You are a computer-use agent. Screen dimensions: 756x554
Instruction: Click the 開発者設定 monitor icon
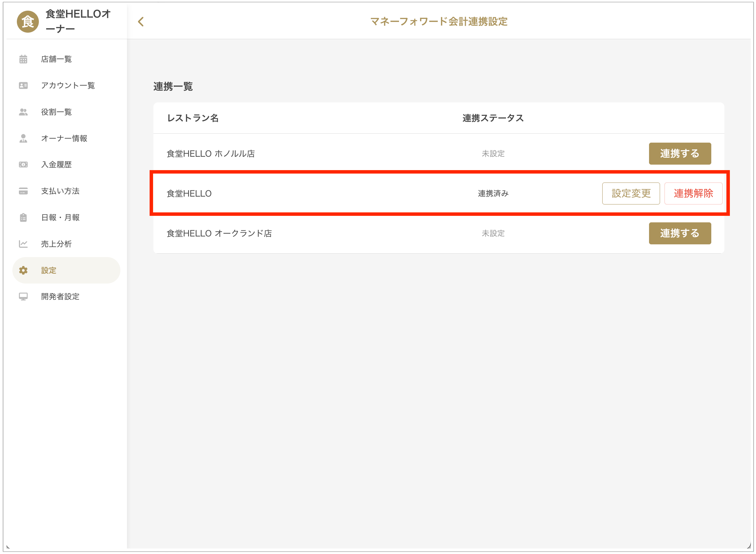(23, 297)
